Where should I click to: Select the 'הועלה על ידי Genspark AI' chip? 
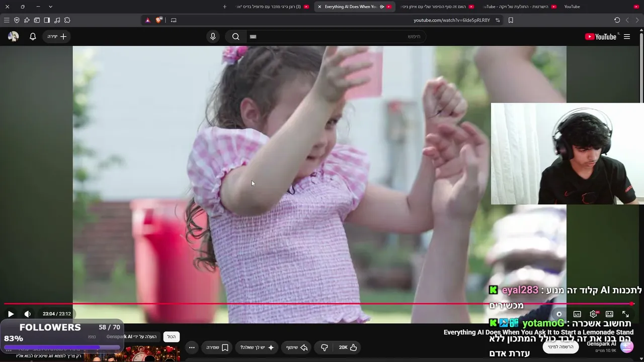pyautogui.click(x=131, y=337)
